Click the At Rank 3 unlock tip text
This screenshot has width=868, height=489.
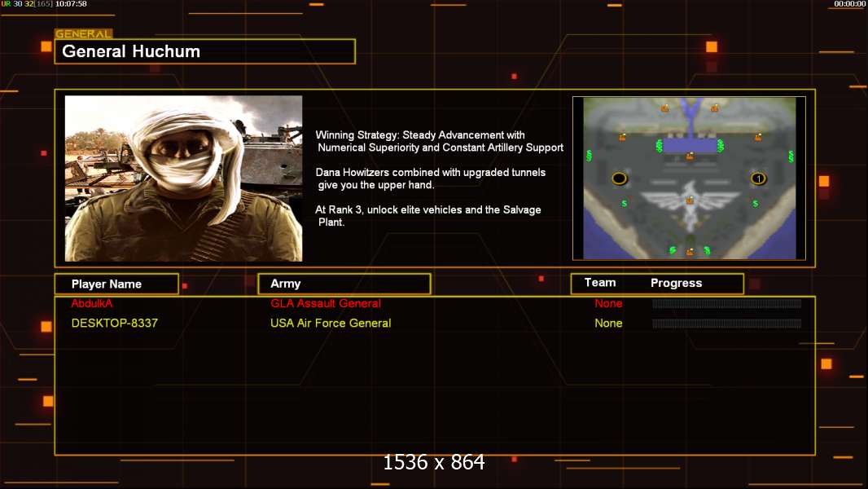tap(428, 215)
